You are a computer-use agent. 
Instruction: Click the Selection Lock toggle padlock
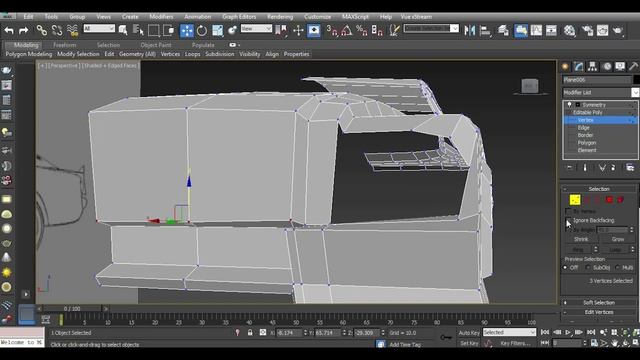click(x=250, y=333)
